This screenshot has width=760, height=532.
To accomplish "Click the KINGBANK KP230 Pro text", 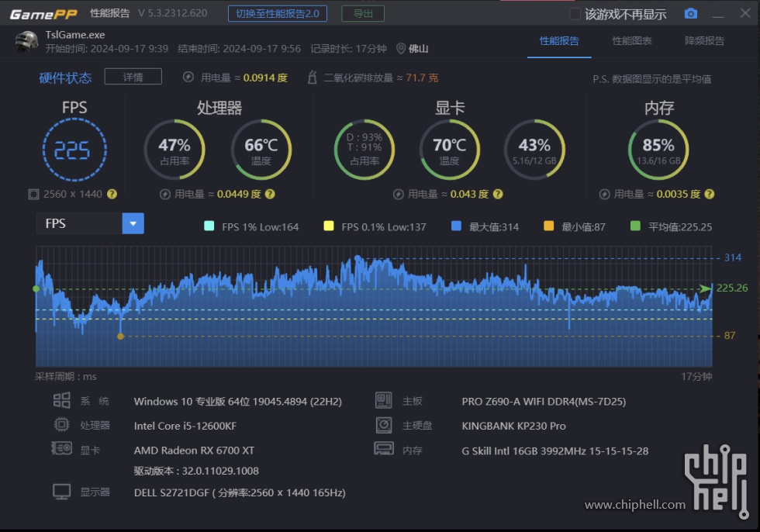I will pyautogui.click(x=513, y=426).
